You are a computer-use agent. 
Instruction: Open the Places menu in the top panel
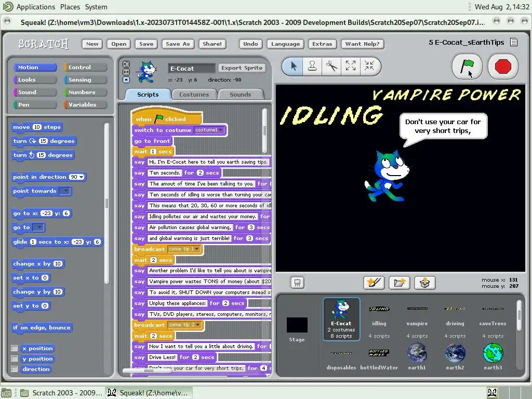pyautogui.click(x=70, y=7)
